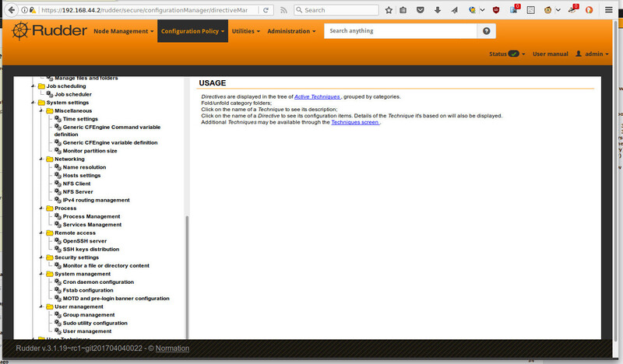Click gear icon next to Group management
Image resolution: width=623 pixels, height=364 pixels.
click(58, 315)
